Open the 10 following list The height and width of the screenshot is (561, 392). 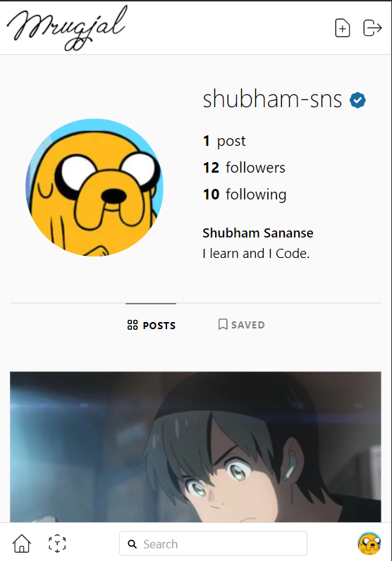click(245, 195)
